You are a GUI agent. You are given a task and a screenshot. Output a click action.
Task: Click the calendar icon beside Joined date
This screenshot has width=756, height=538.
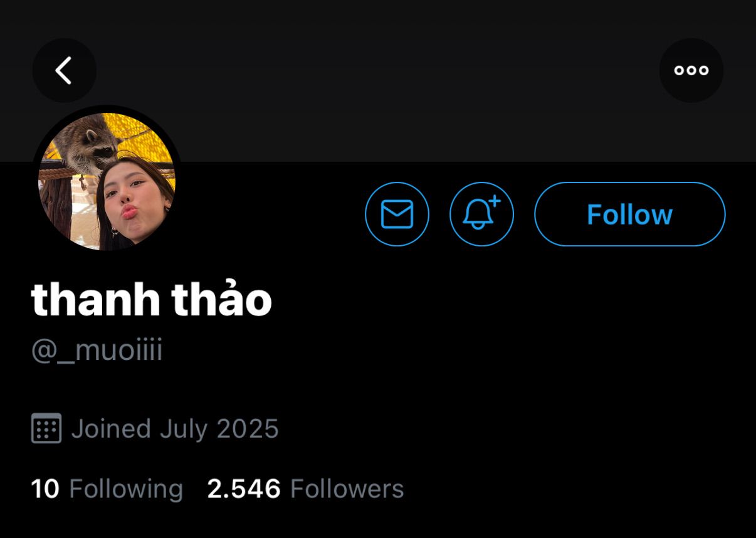46,428
